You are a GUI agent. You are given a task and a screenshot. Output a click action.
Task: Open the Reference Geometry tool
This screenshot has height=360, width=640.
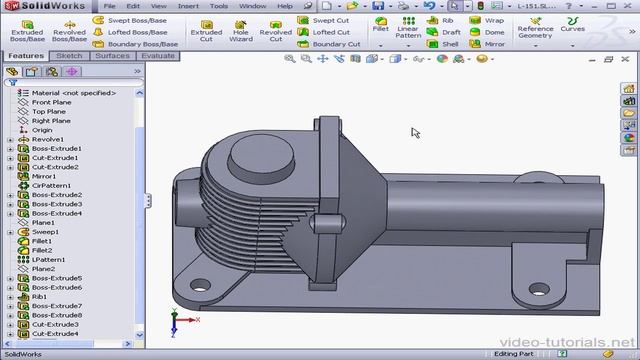click(x=536, y=27)
